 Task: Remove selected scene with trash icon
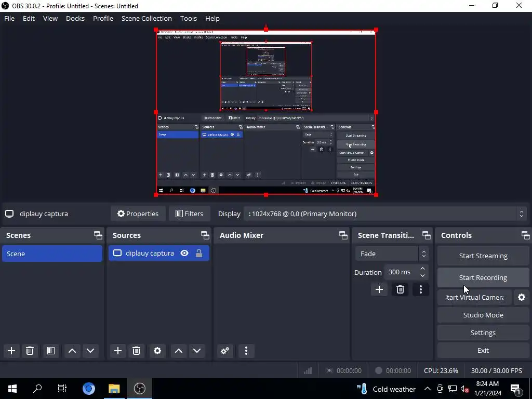click(30, 351)
